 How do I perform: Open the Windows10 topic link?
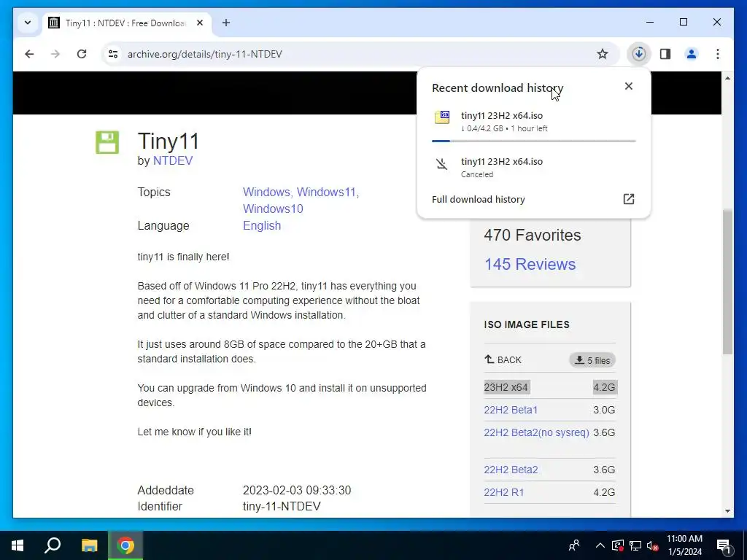tap(273, 209)
